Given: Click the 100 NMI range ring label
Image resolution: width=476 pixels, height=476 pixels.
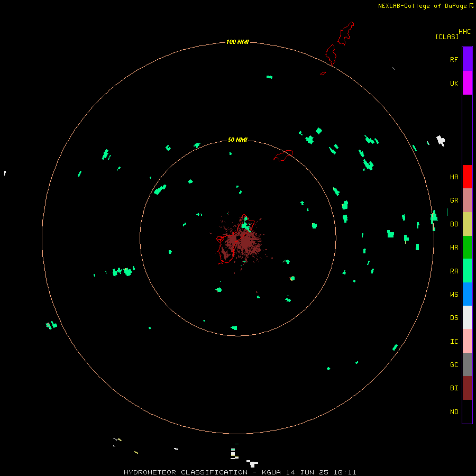Looking at the screenshot, I should tap(237, 42).
